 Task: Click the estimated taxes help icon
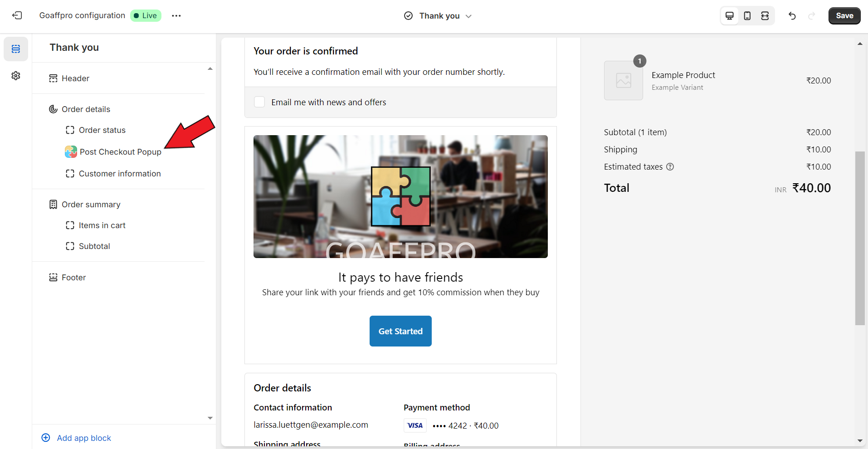[x=670, y=167]
